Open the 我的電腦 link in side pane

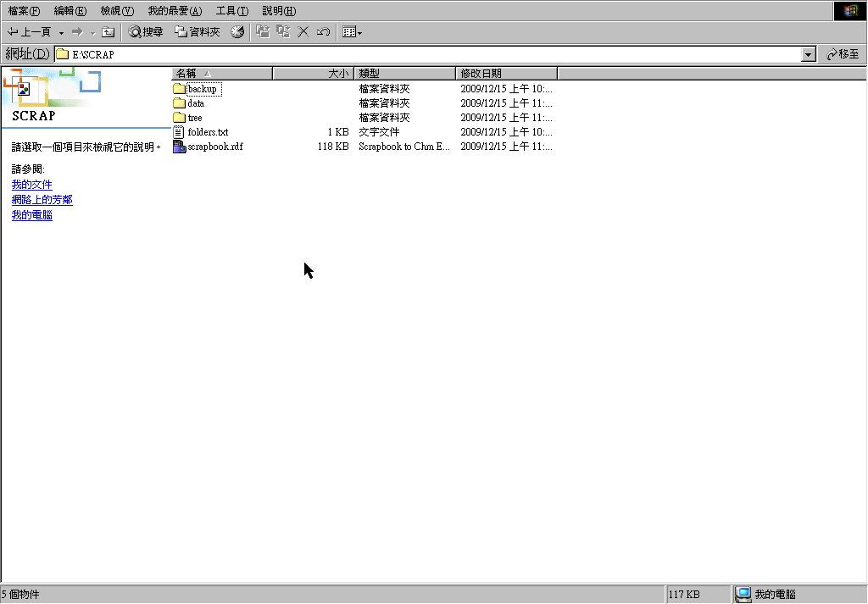pos(32,215)
